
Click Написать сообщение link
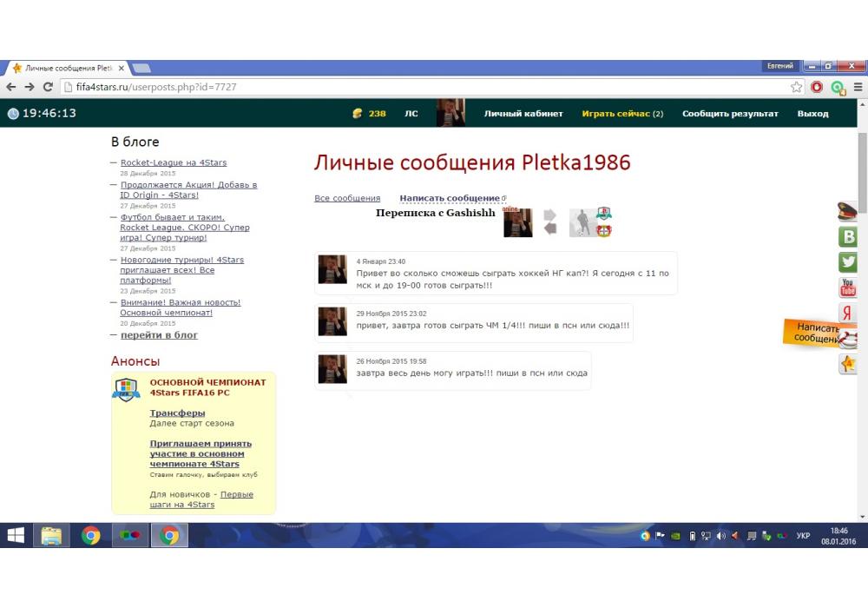(x=450, y=199)
